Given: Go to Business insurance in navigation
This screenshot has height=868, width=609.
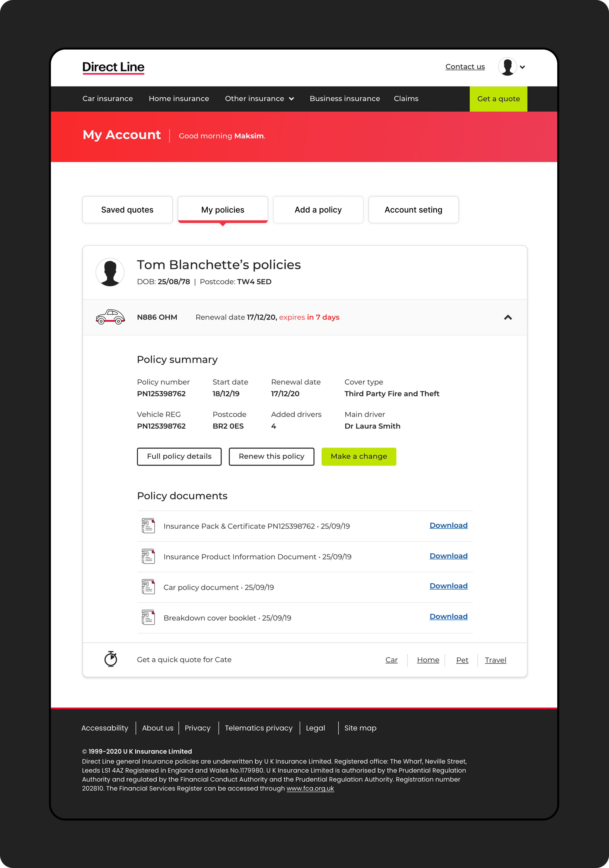Looking at the screenshot, I should [x=345, y=98].
